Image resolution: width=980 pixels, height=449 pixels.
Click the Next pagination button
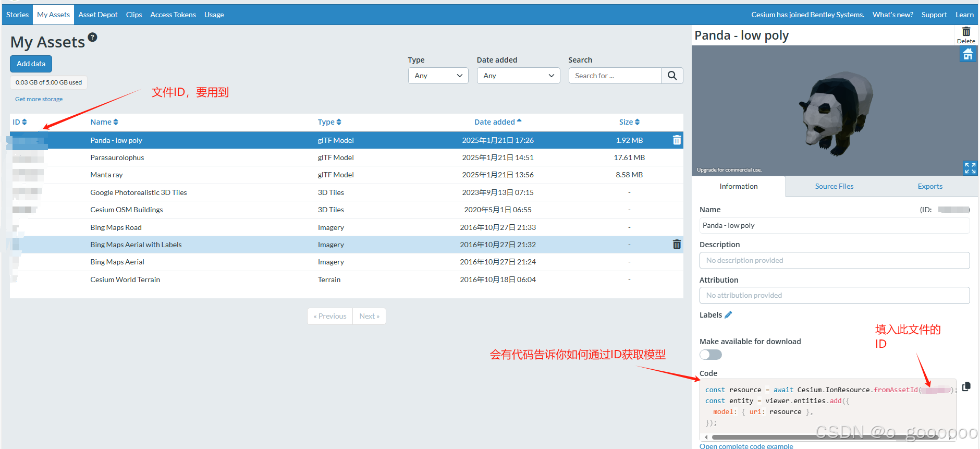pyautogui.click(x=369, y=316)
